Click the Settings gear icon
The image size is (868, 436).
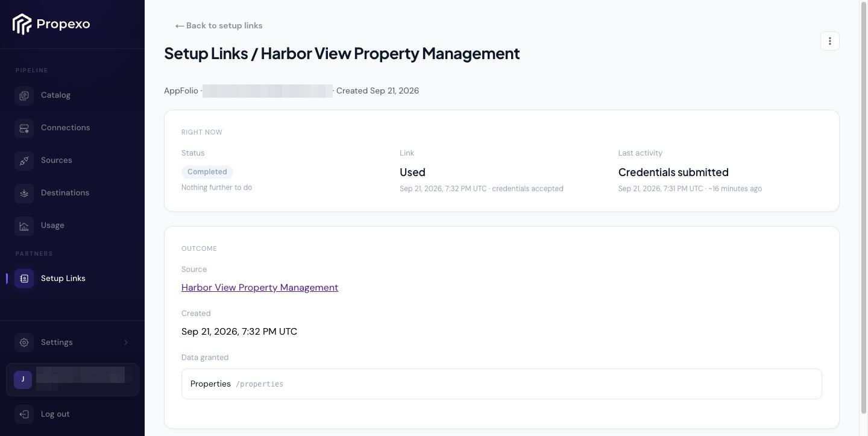tap(24, 343)
